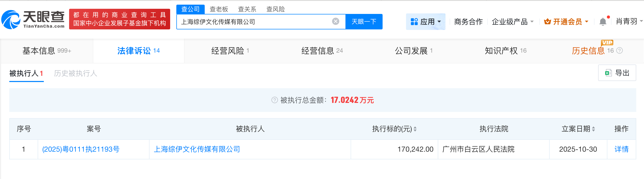
Task: Clear the search box text
Action: (x=335, y=21)
